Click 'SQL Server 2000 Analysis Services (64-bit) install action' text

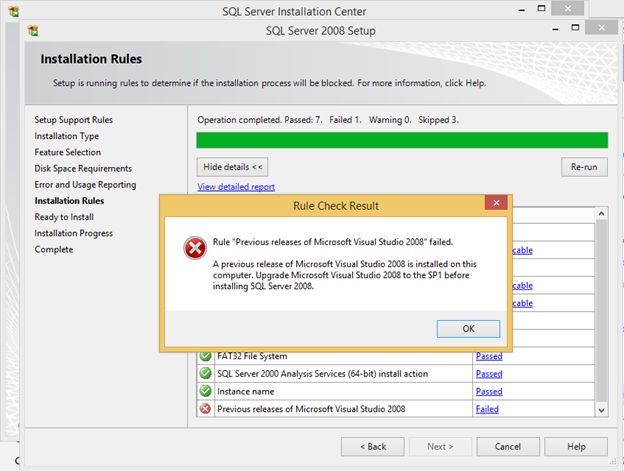(x=322, y=374)
